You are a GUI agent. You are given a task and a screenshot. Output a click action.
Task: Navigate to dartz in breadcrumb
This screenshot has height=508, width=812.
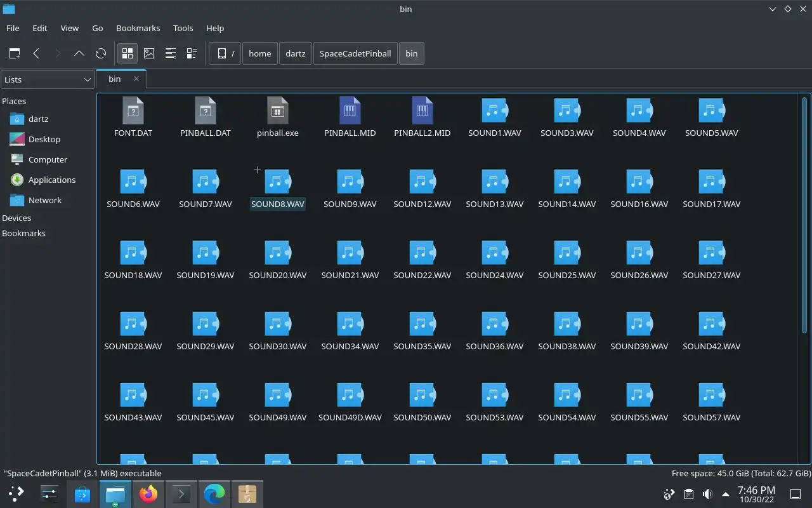click(295, 53)
